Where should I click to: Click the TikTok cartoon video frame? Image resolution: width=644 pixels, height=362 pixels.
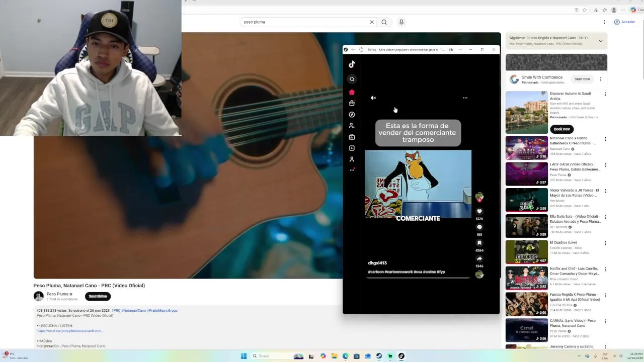coord(418,184)
